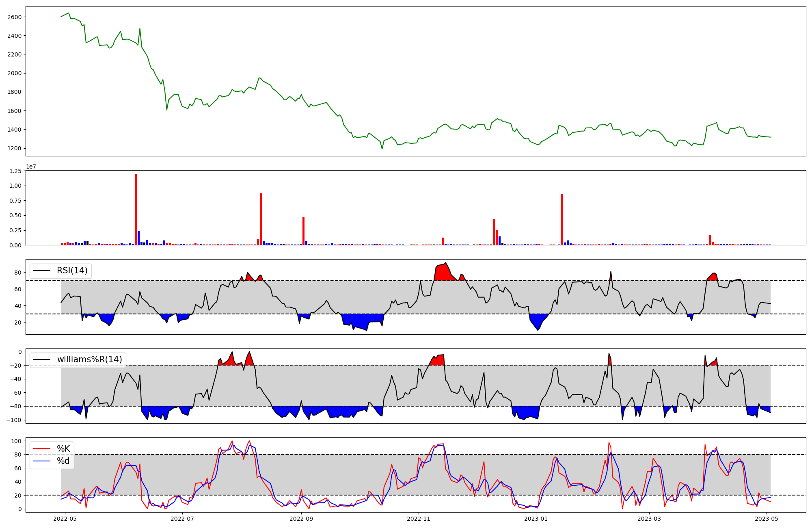812x528 pixels.
Task: Click the 1200 price axis tick label
Action: (14, 148)
